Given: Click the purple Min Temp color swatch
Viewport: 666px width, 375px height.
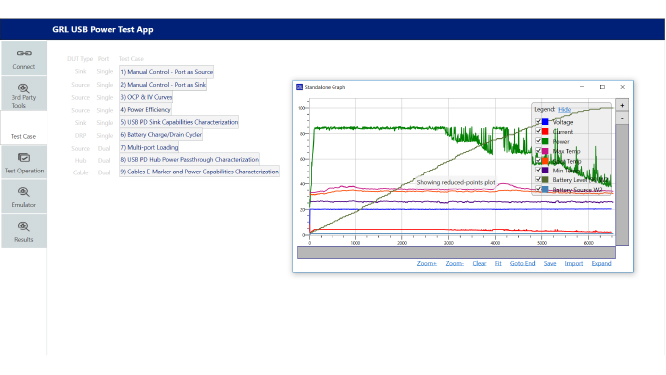Looking at the screenshot, I should pos(545,170).
